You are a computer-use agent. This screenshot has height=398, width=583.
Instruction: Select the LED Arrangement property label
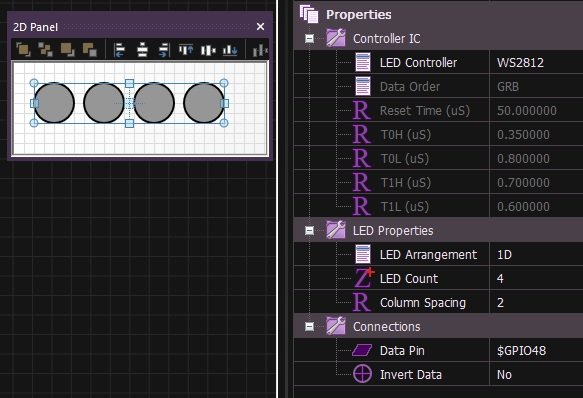(428, 254)
